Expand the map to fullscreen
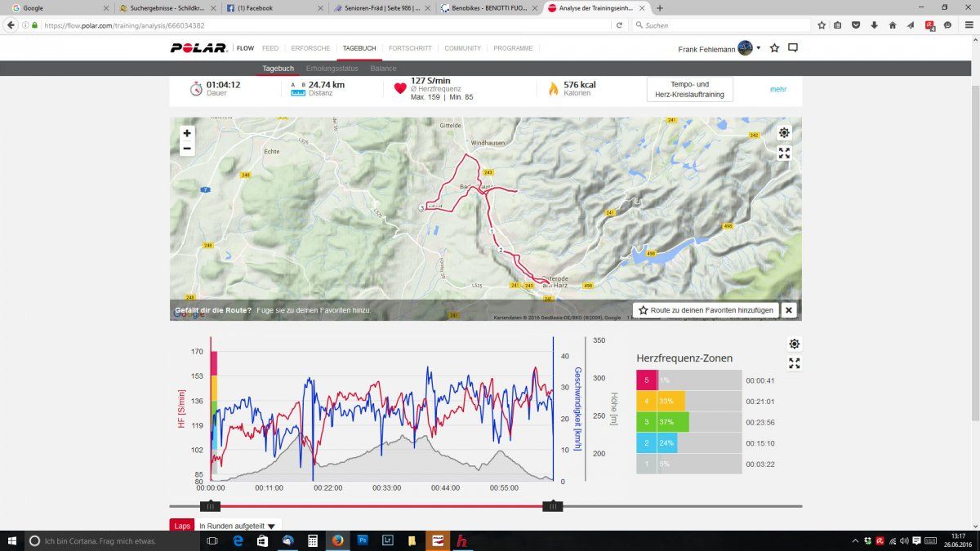The image size is (980, 551). [x=784, y=153]
